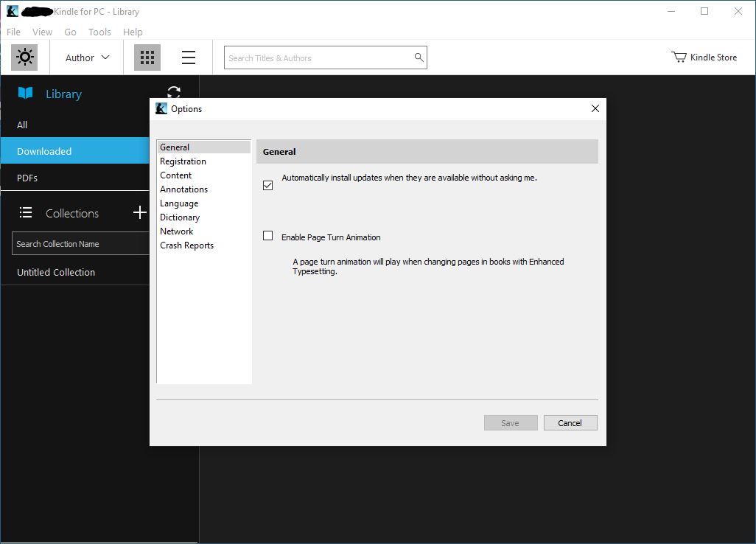
Task: Maximize the Kindle for PC window
Action: tap(704, 11)
